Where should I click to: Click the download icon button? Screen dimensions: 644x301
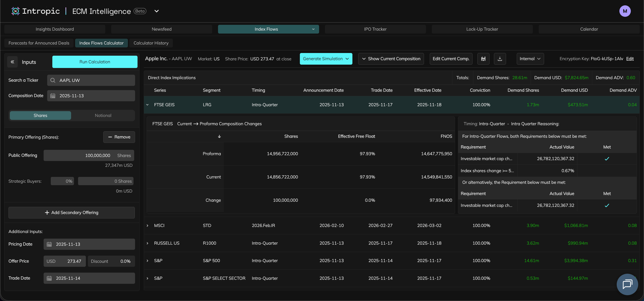pos(500,59)
